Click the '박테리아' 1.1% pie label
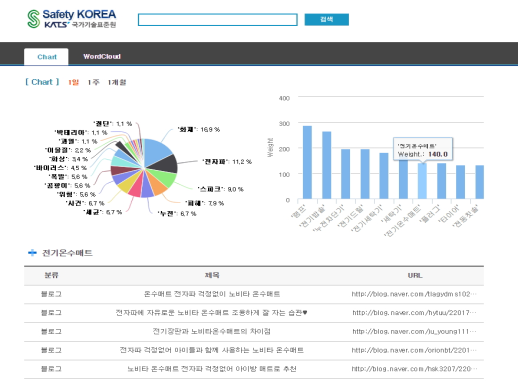This screenshot has width=519, height=392. tap(81, 133)
